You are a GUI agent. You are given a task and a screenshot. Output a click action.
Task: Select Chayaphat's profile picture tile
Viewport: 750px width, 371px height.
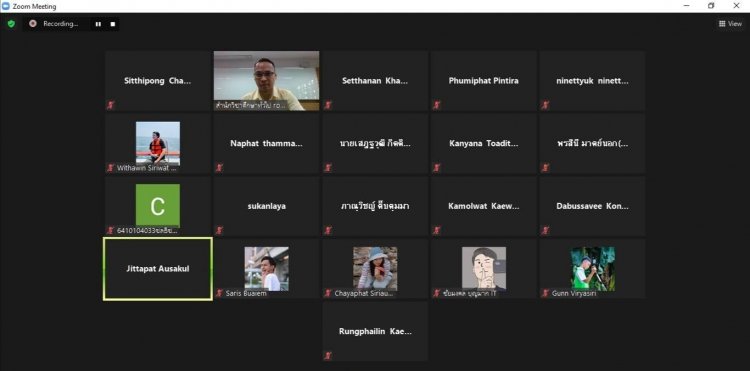(x=375, y=269)
